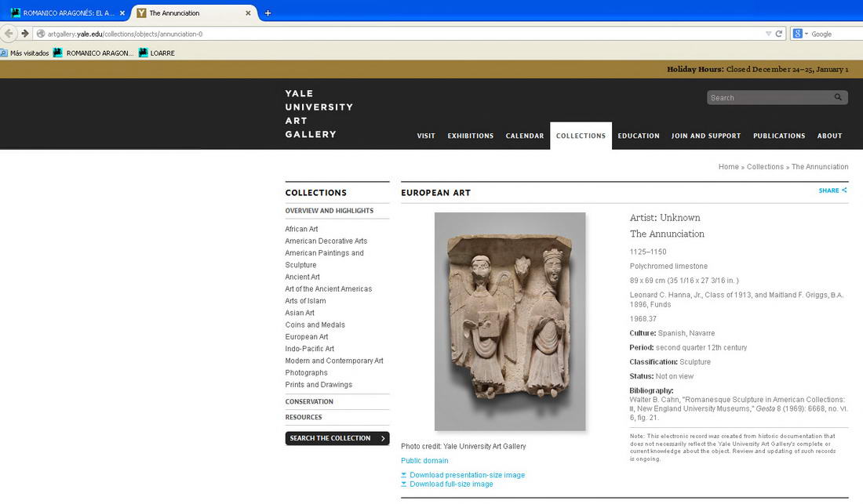Close The Annunciation tab
The height and width of the screenshot is (504, 863).
click(x=248, y=13)
